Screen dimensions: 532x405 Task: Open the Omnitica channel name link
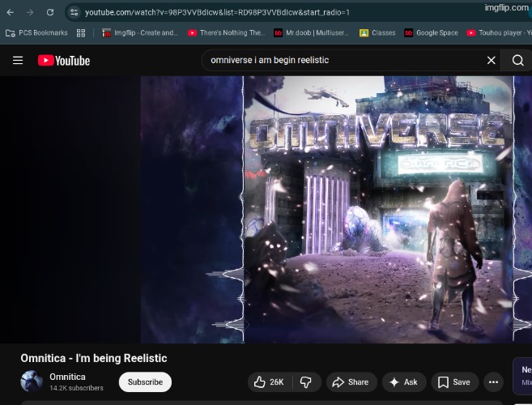pos(67,377)
